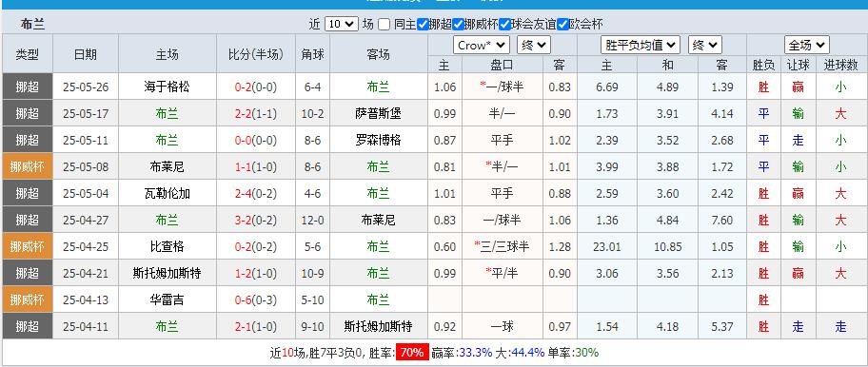Screen dimensions: 868x367
Task: Click the 70% win rate badge
Action: pyautogui.click(x=411, y=352)
